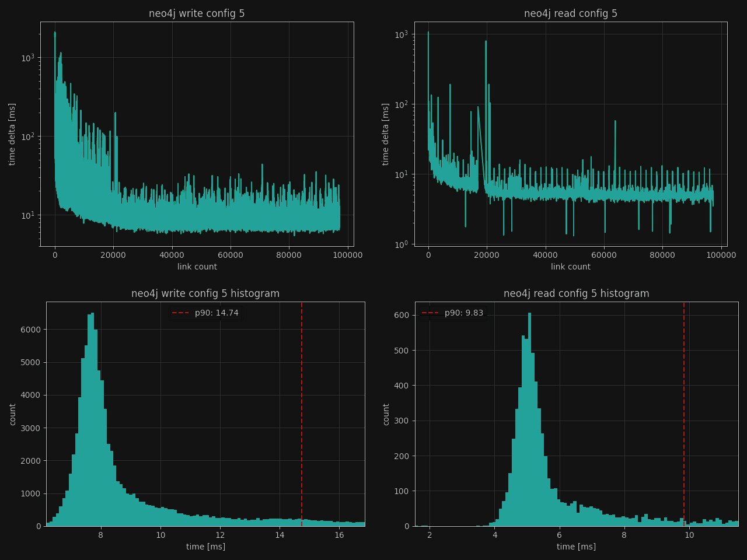The image size is (747, 560).
Task: Click the 6000 tick label on write histogram
Action: pyautogui.click(x=31, y=330)
